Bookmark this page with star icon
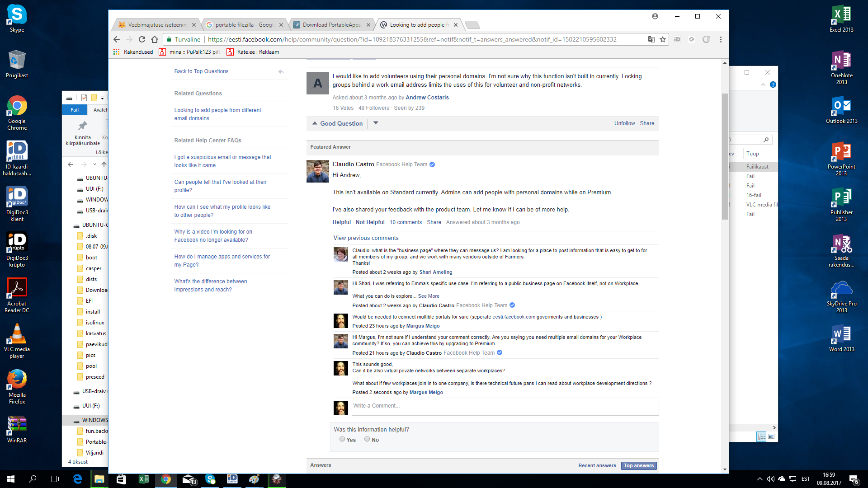868x488 pixels. (663, 39)
